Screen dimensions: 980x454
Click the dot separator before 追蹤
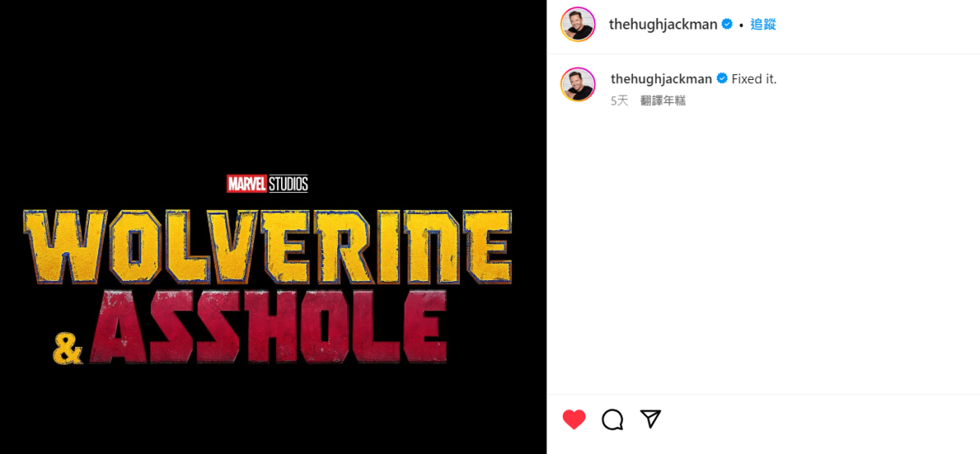pos(741,24)
